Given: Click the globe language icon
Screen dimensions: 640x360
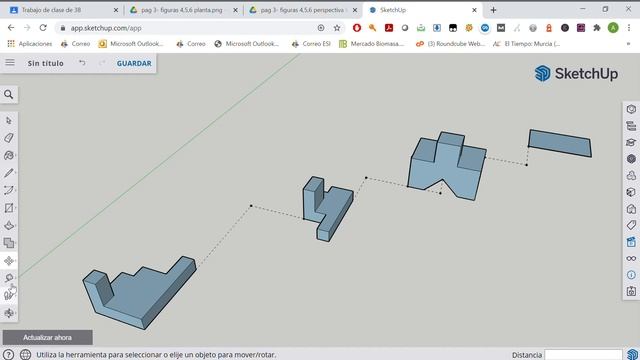Looking at the screenshot, I should pos(25,354).
